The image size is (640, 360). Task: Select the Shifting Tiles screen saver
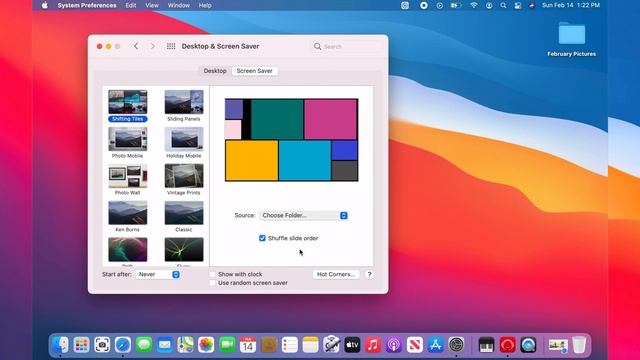tap(128, 106)
